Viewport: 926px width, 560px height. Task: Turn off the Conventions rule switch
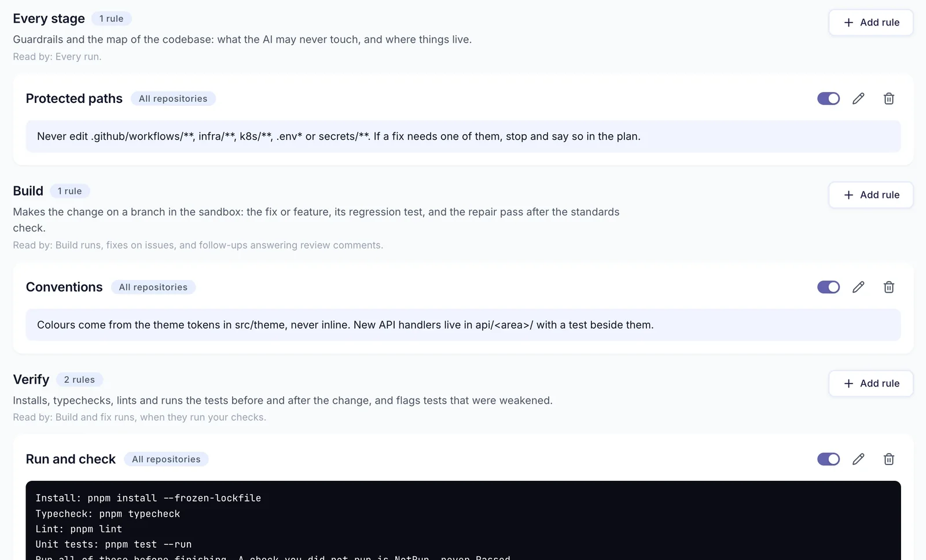[x=828, y=287]
